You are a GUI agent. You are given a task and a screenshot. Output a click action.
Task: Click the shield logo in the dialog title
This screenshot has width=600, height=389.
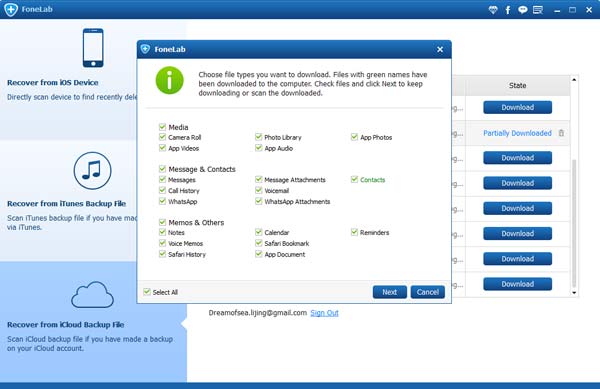[145, 49]
